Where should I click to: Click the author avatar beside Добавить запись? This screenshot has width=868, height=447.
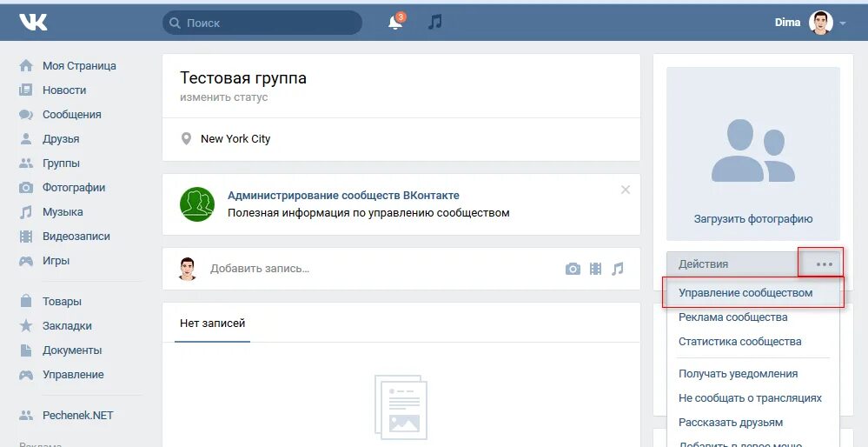[x=189, y=270]
